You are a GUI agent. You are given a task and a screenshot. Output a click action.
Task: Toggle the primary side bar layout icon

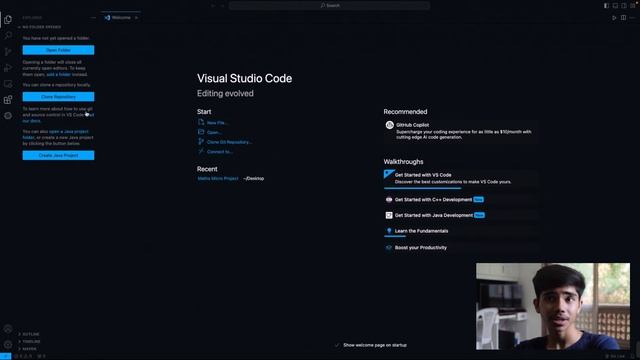click(x=606, y=6)
